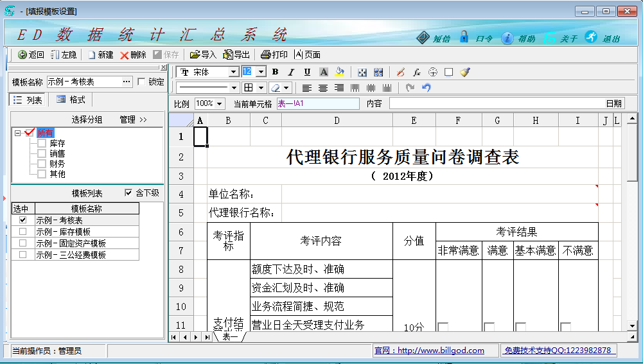Collapse the 所有 tree node
Image resolution: width=643 pixels, height=364 pixels.
17,133
